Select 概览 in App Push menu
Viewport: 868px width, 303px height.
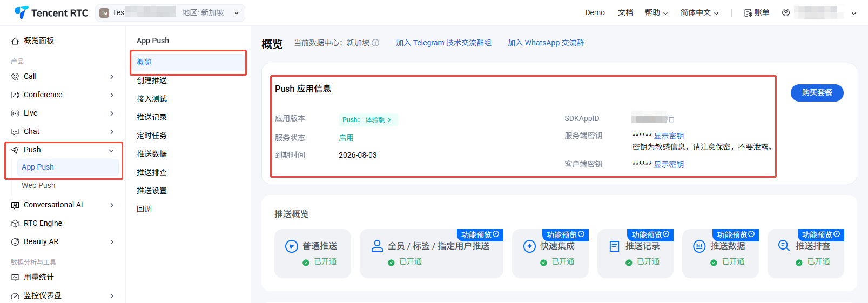tap(188, 63)
